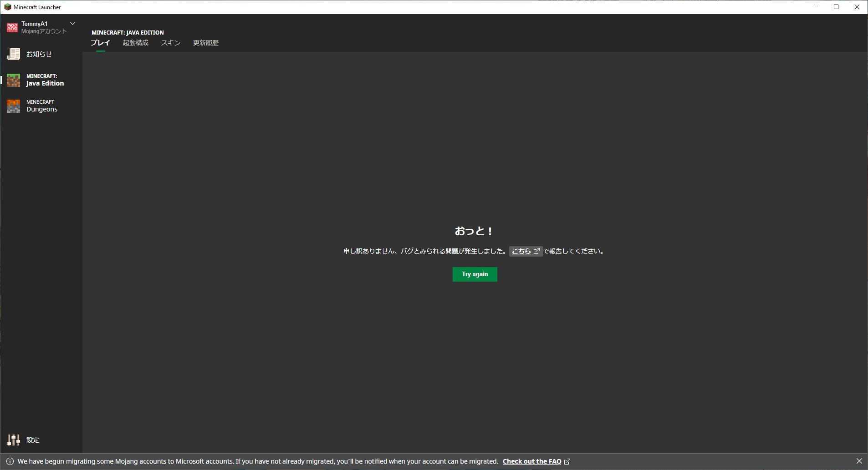This screenshot has height=470, width=868.
Task: Open the スキン tab
Action: pyautogui.click(x=171, y=43)
